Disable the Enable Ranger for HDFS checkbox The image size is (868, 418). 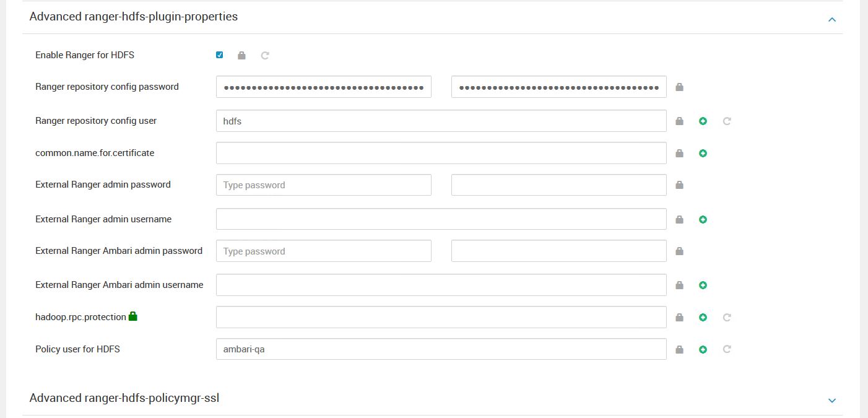[219, 54]
